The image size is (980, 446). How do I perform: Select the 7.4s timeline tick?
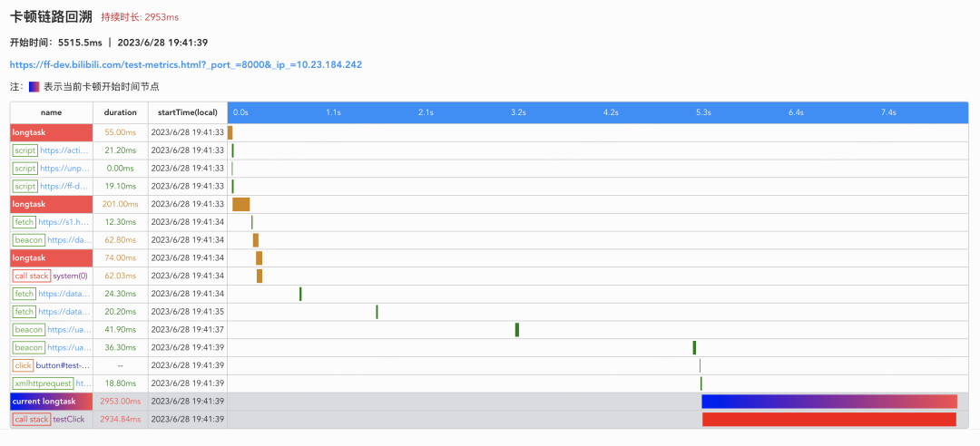888,112
